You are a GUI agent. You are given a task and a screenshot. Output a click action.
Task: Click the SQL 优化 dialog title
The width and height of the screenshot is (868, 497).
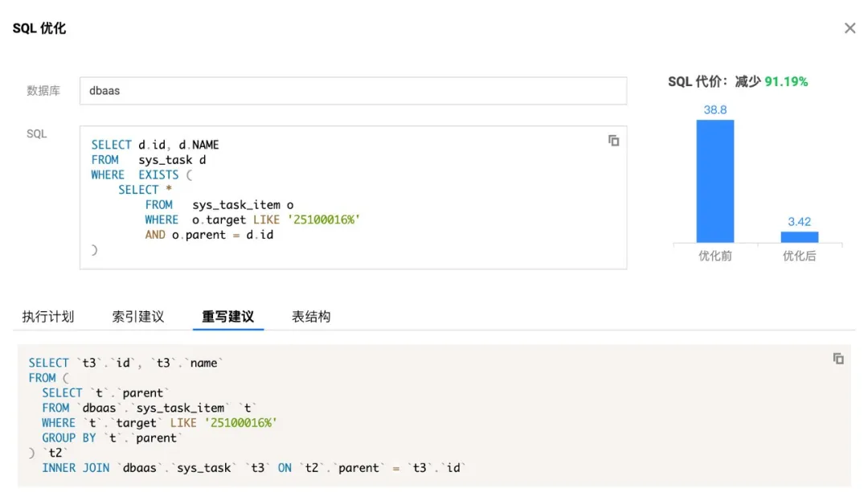tap(39, 29)
